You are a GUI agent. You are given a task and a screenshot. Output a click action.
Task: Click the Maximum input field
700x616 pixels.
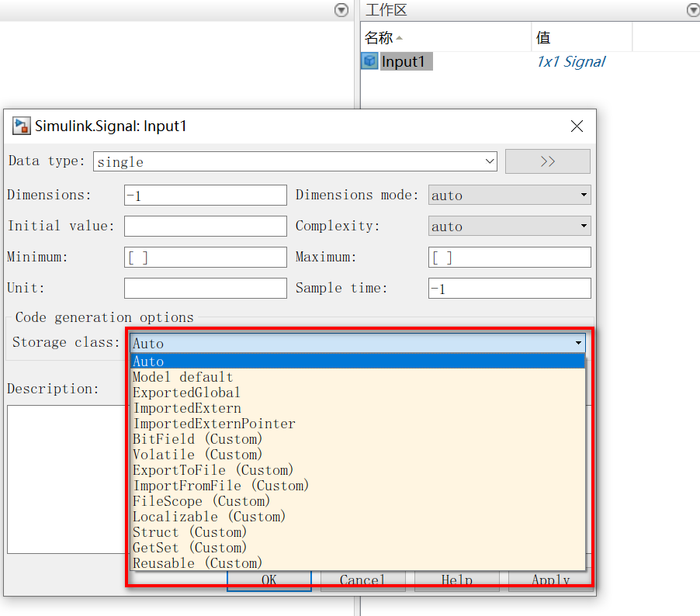point(509,257)
